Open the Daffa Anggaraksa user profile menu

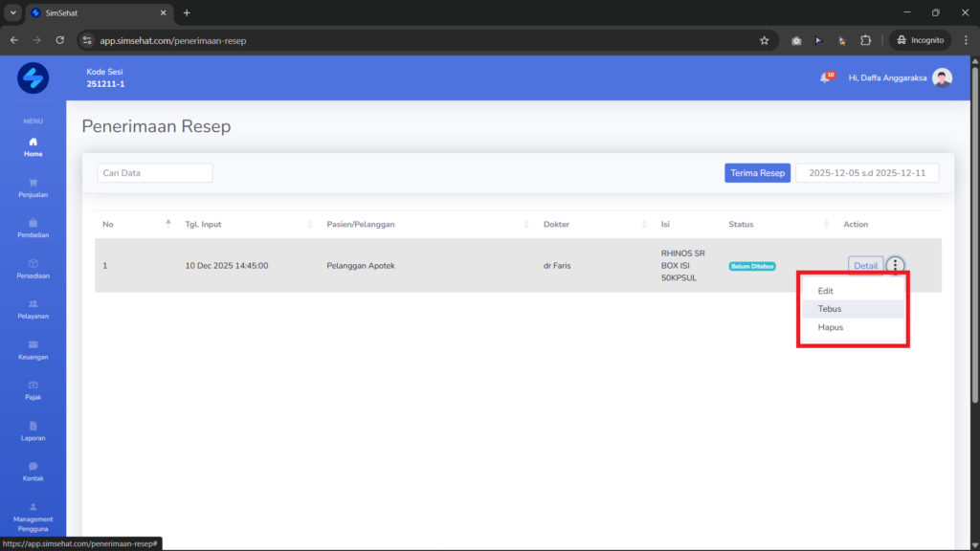coord(900,78)
